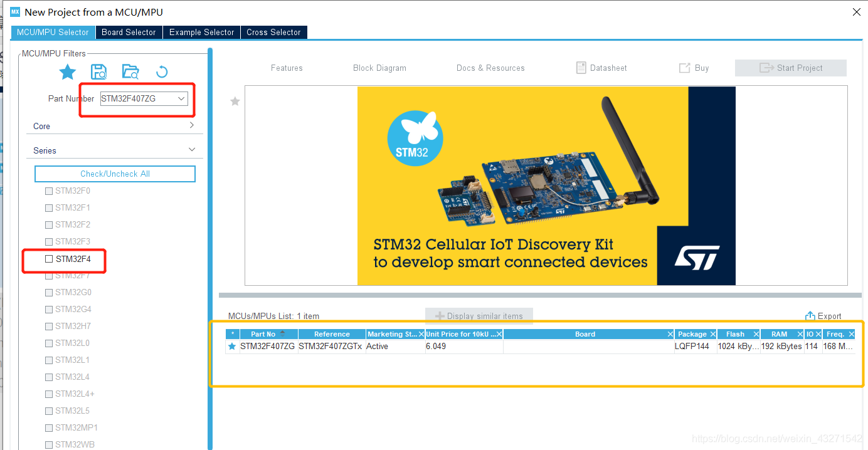This screenshot has width=868, height=450.
Task: Click the gray star beside the banner
Action: [x=235, y=101]
